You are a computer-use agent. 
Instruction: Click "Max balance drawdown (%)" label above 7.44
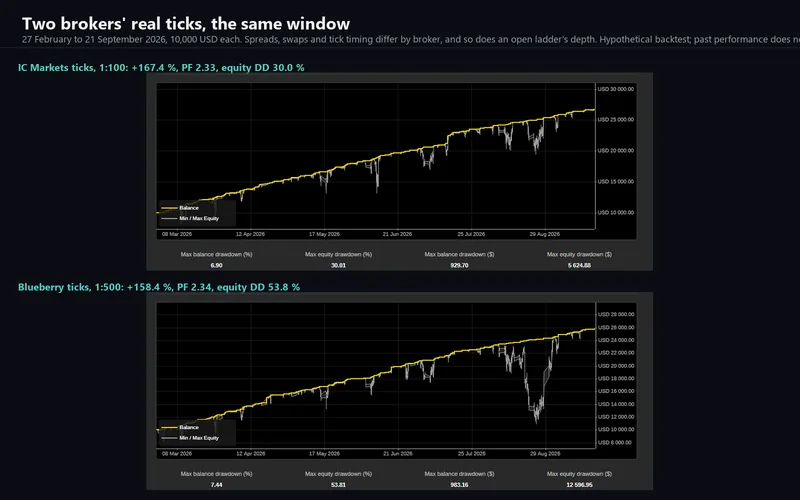pyautogui.click(x=216, y=473)
